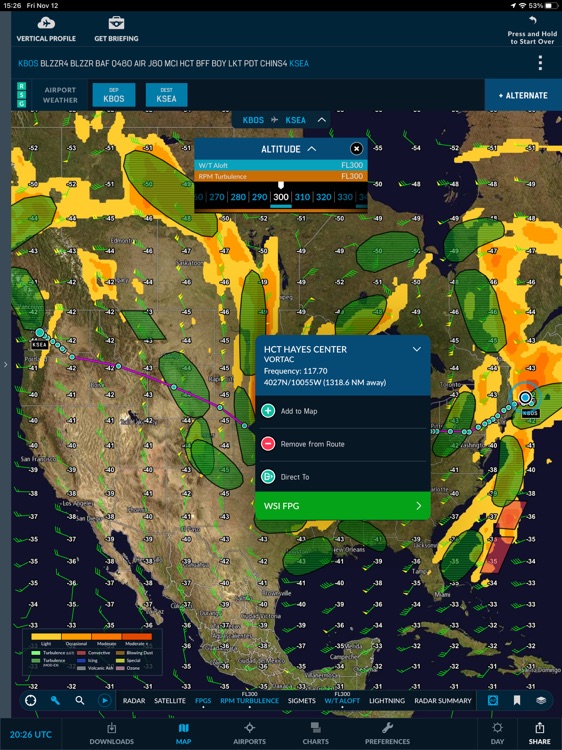Open the Charts tab

pos(316,733)
